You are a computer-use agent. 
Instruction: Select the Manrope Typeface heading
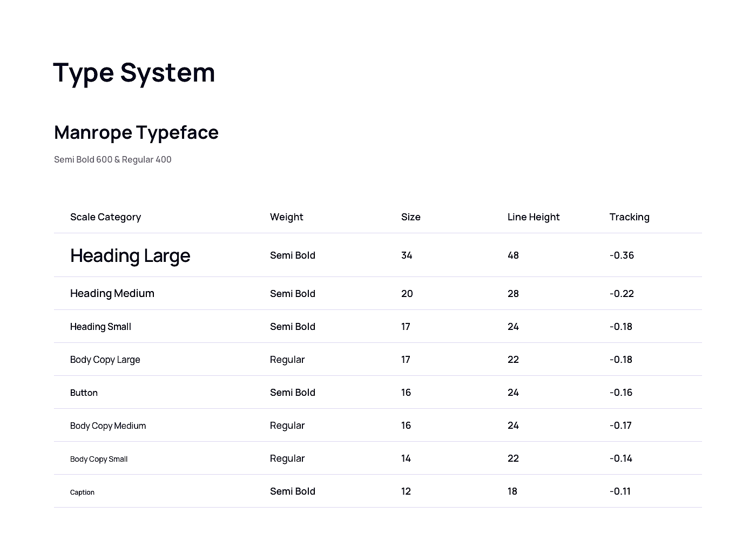(x=136, y=132)
